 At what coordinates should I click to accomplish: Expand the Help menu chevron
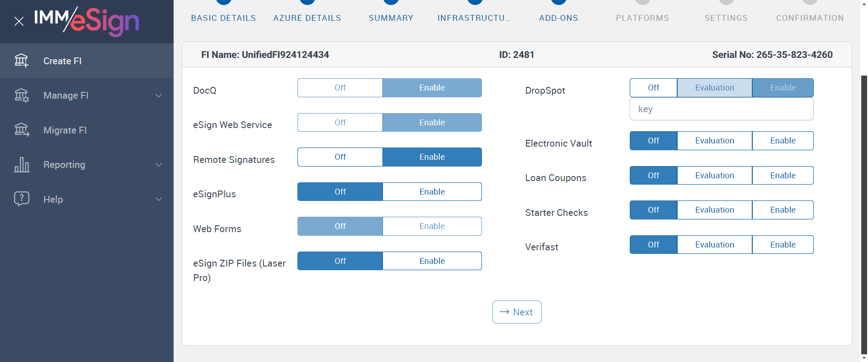[159, 199]
